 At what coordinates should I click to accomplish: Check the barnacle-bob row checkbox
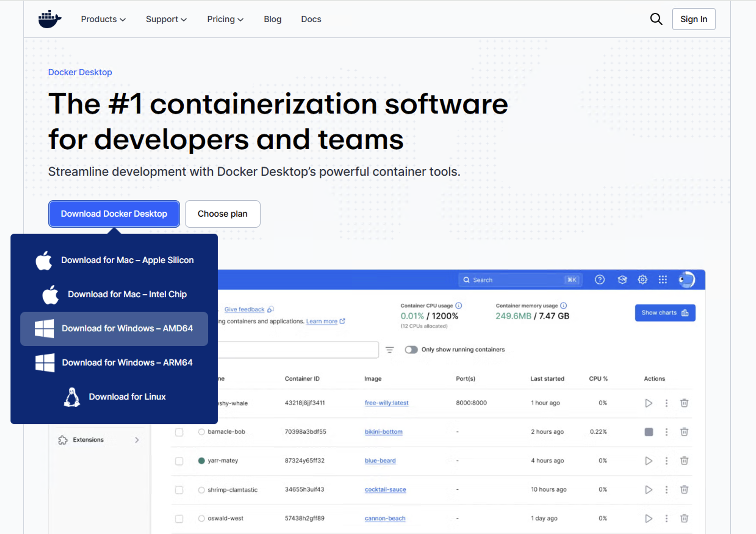(179, 432)
